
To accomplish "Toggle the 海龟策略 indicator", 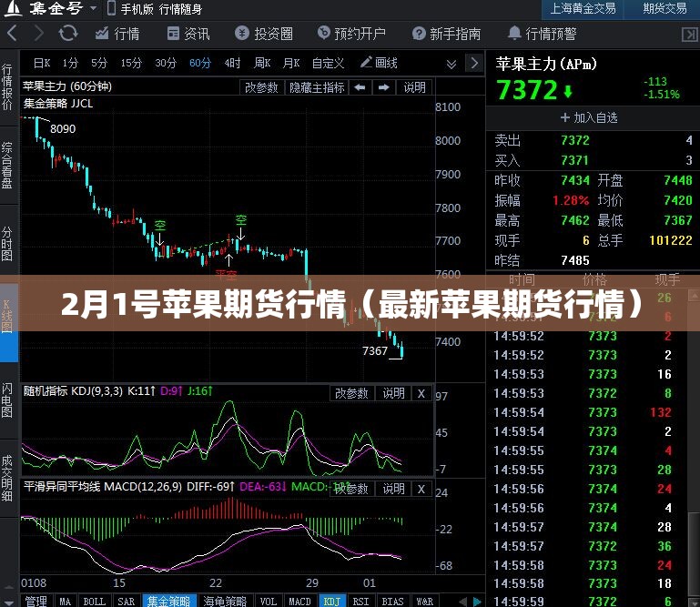I will coord(225,601).
